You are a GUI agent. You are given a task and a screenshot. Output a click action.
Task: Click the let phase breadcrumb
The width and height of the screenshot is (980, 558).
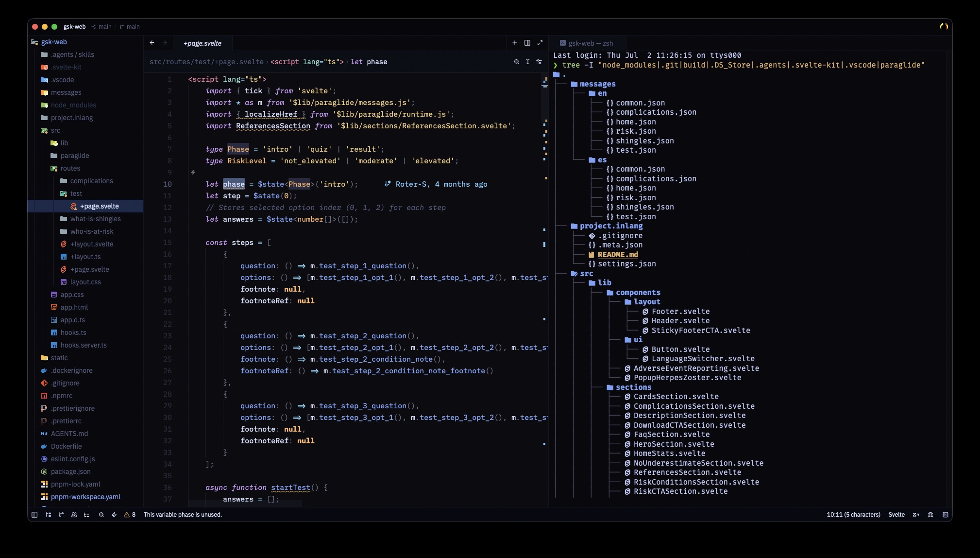pos(369,62)
